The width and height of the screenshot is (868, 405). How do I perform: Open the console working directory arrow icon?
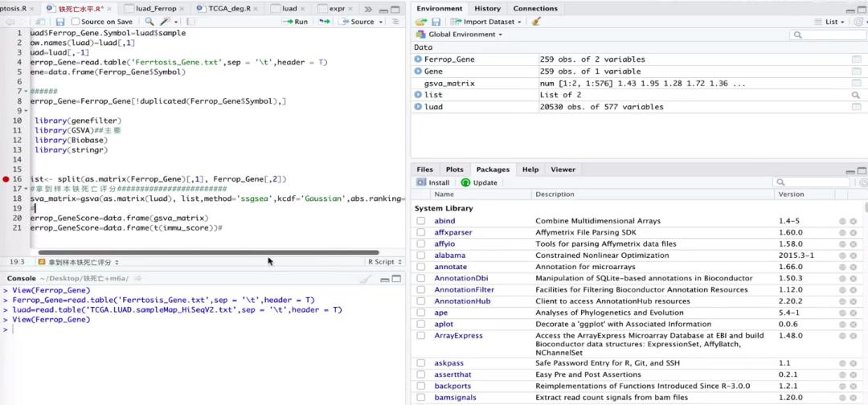click(x=138, y=278)
